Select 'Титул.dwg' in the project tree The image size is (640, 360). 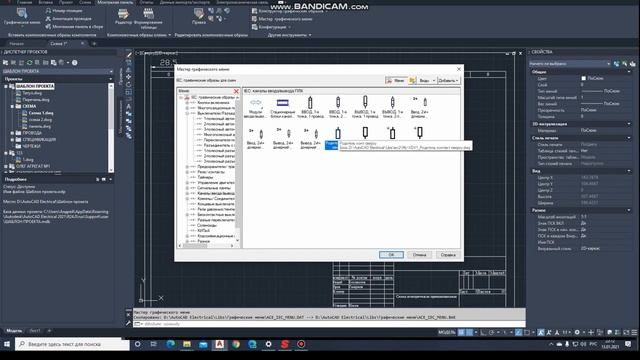click(32, 93)
